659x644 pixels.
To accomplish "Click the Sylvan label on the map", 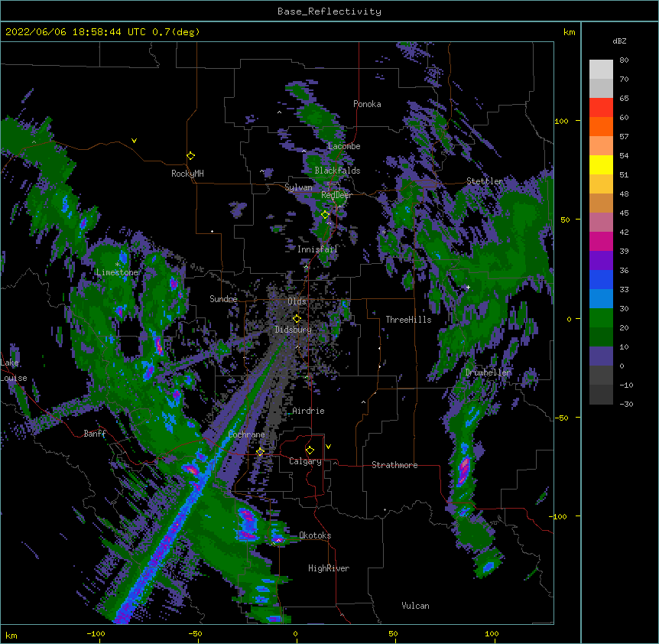I will coord(298,187).
